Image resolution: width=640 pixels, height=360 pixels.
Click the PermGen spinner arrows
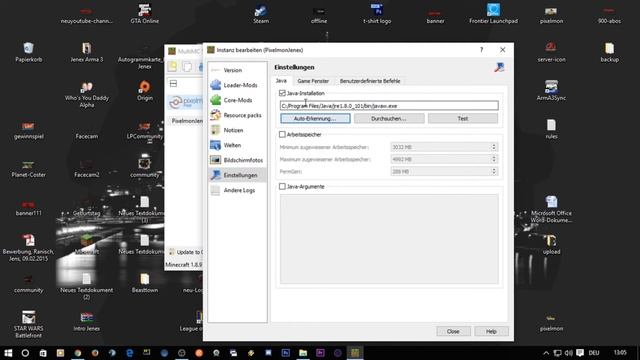point(494,171)
